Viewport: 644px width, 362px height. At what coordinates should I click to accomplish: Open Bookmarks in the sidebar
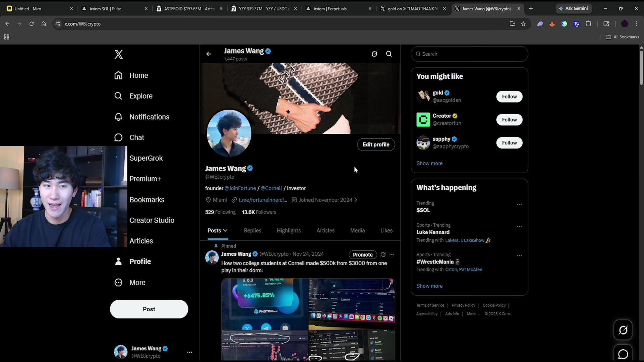point(147,200)
